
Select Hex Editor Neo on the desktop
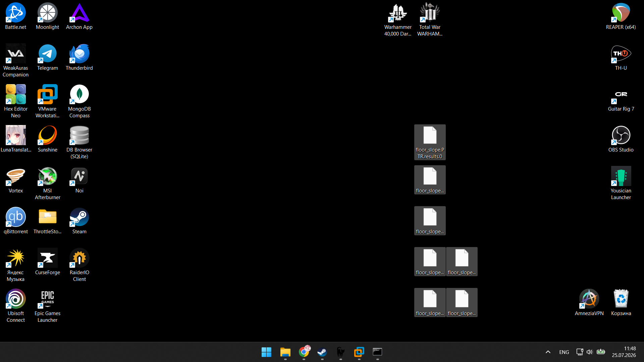(15, 102)
